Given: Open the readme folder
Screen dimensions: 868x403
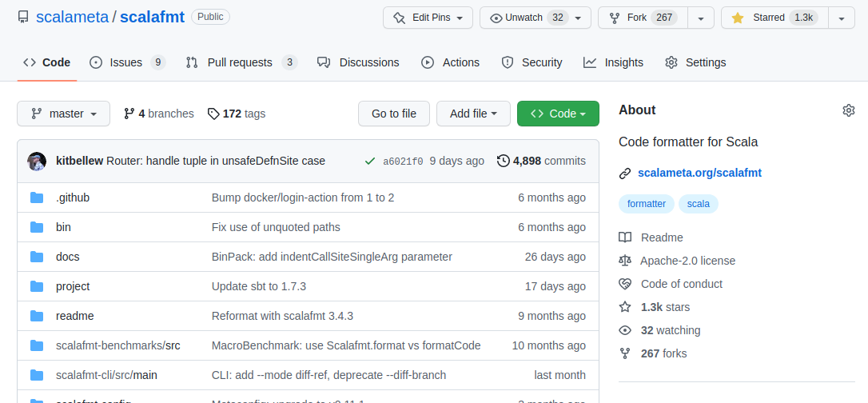Looking at the screenshot, I should click(x=75, y=316).
